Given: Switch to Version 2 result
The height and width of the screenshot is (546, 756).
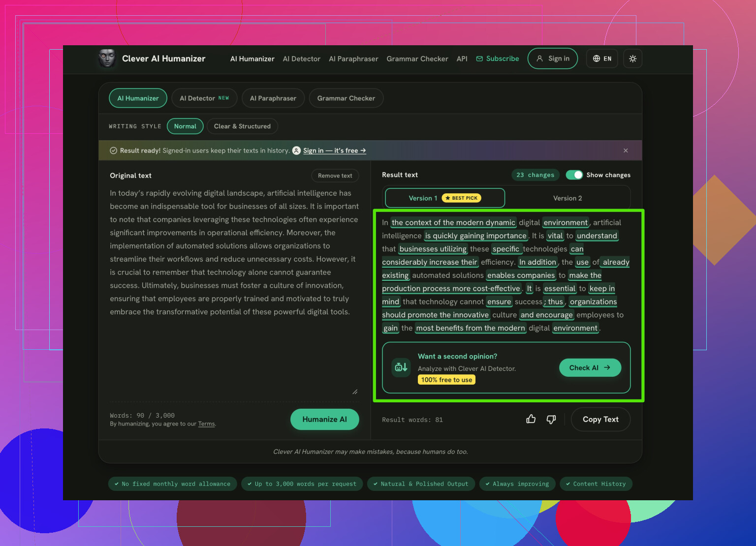Looking at the screenshot, I should [567, 198].
